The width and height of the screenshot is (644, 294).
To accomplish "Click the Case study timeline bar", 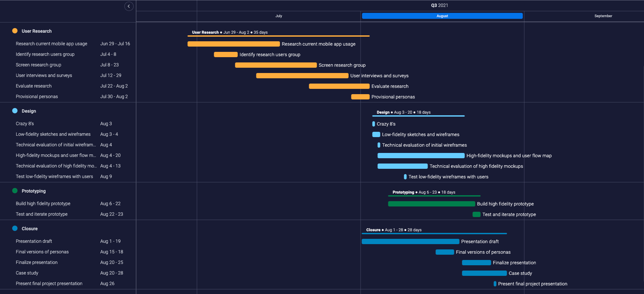I will [484, 273].
